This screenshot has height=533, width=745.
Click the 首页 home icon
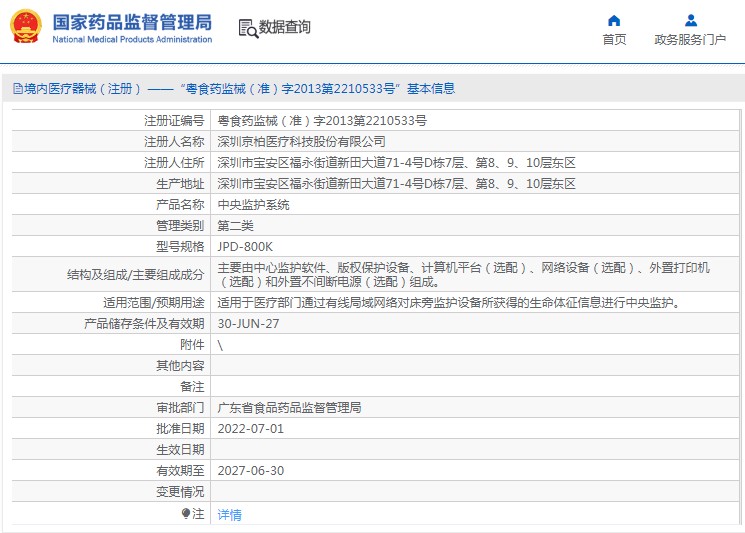[x=614, y=20]
